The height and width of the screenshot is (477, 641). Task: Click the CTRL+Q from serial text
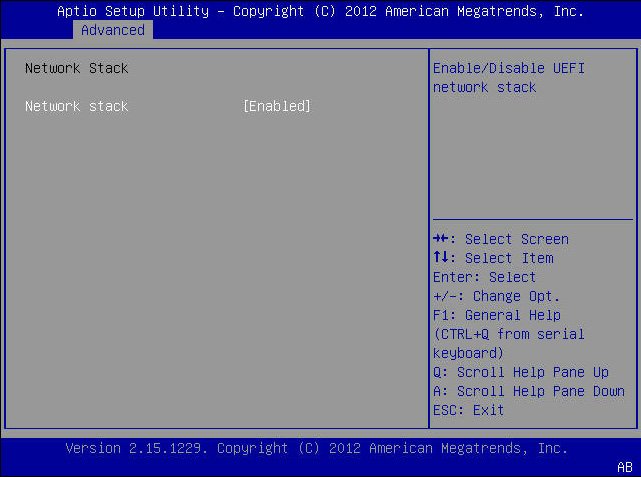(509, 343)
